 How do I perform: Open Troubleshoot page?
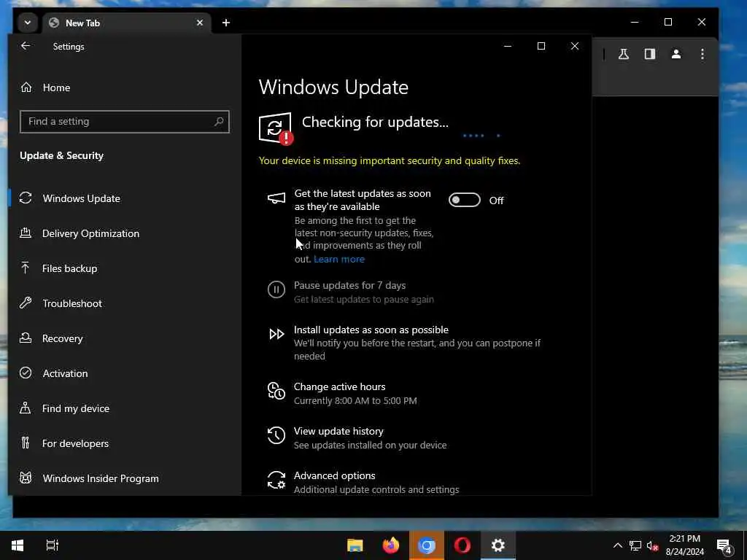(x=72, y=304)
